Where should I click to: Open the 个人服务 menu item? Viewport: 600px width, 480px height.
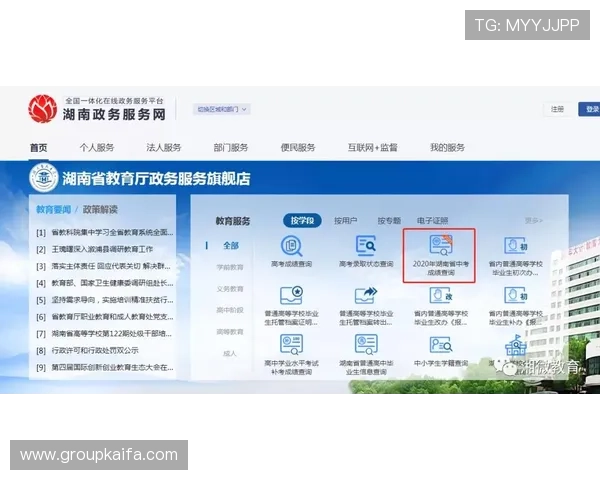[97, 148]
